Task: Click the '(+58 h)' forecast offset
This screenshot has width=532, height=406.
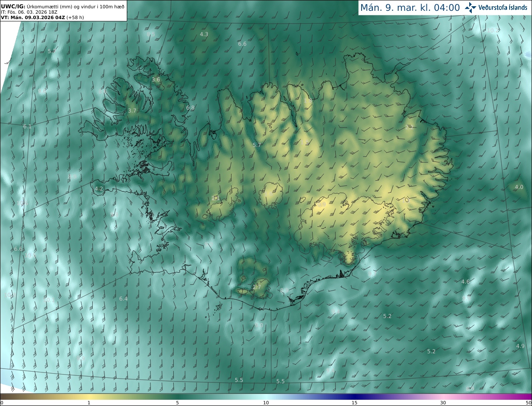Action: [x=75, y=17]
